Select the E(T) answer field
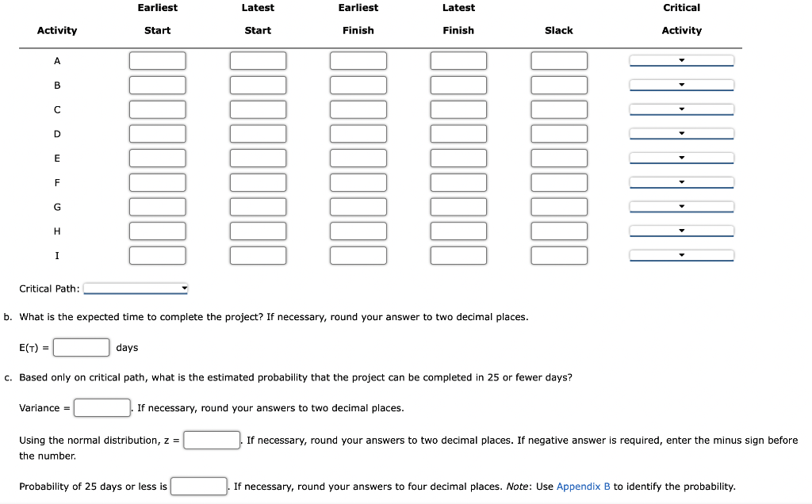This screenshot has width=812, height=504. pos(81,346)
